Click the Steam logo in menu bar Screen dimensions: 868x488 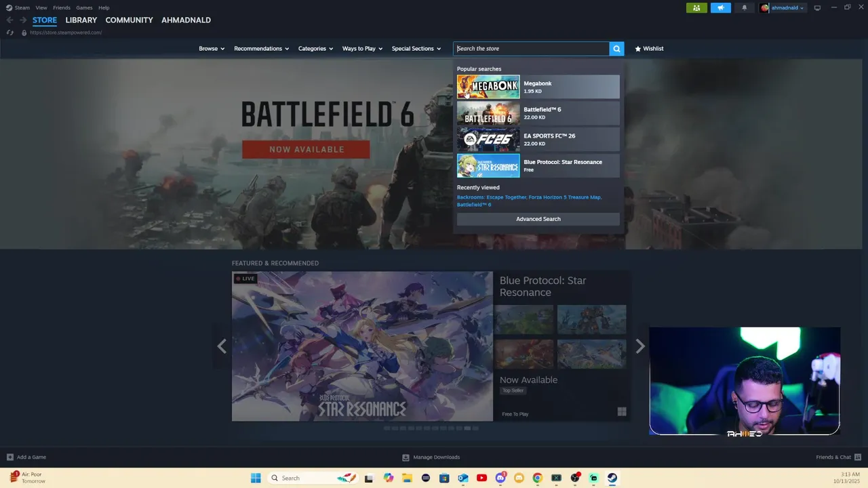tap(9, 7)
